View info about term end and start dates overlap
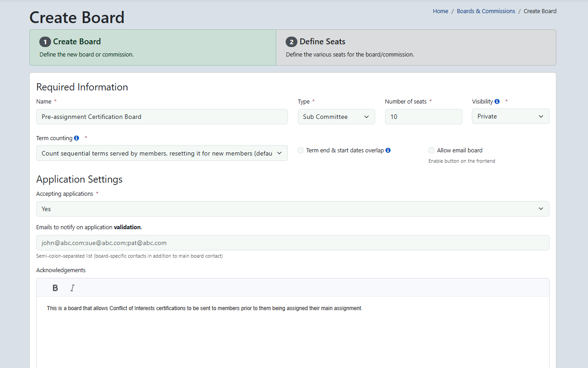 coord(388,150)
